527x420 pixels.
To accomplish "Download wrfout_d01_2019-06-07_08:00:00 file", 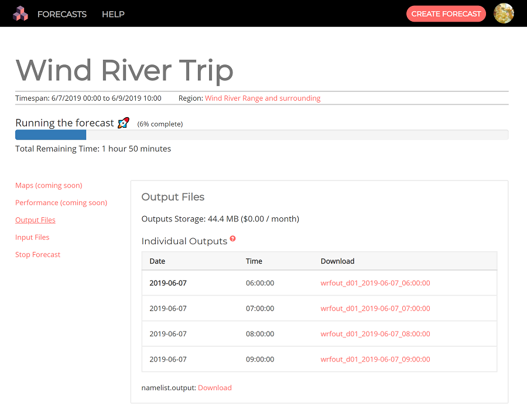I will (375, 334).
